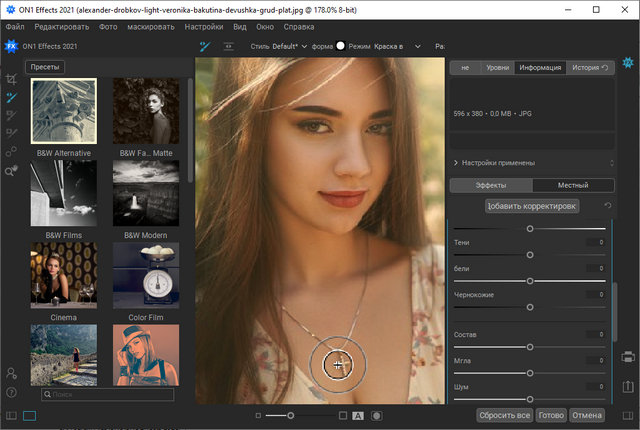Toggle the round preview button in bottom bar

click(376, 415)
